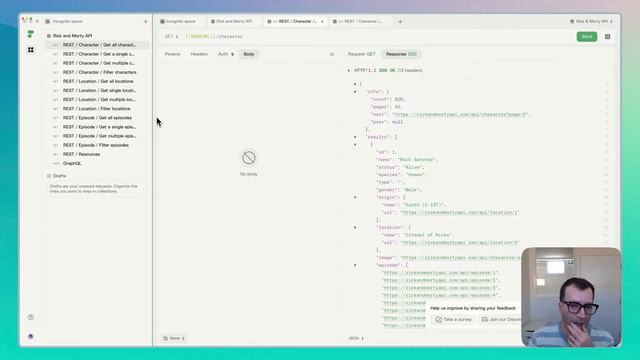Open Location / Get all locations request
The height and width of the screenshot is (360, 640).
(x=97, y=81)
